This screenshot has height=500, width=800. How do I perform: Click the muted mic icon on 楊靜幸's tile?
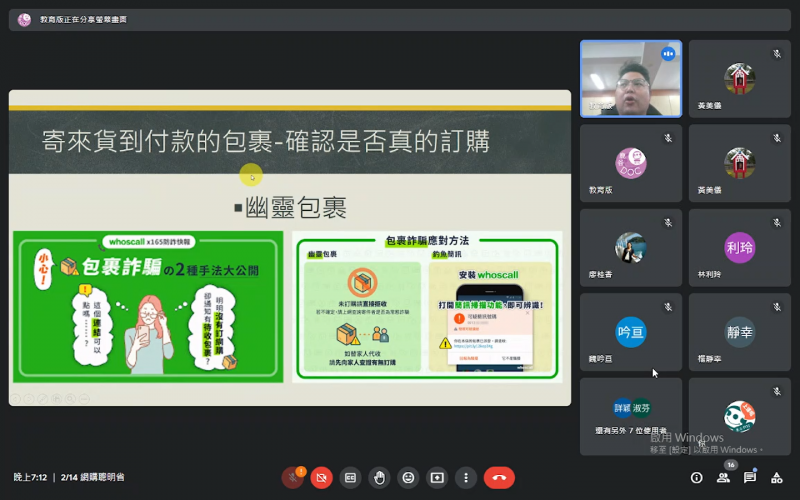tap(777, 307)
